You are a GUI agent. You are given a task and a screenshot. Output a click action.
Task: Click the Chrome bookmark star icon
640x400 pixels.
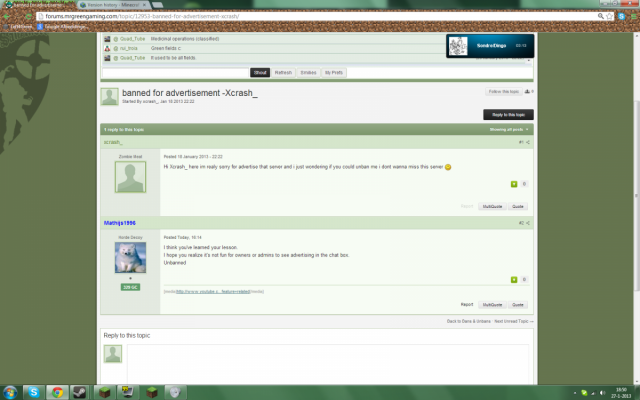pos(608,17)
